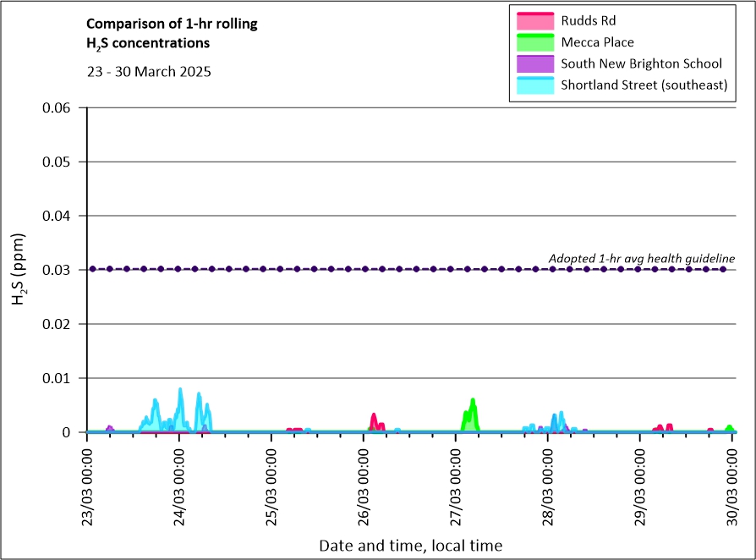The height and width of the screenshot is (560, 756).
Task: Click the Rudds Rd pink legend swatch
Action: pos(534,19)
